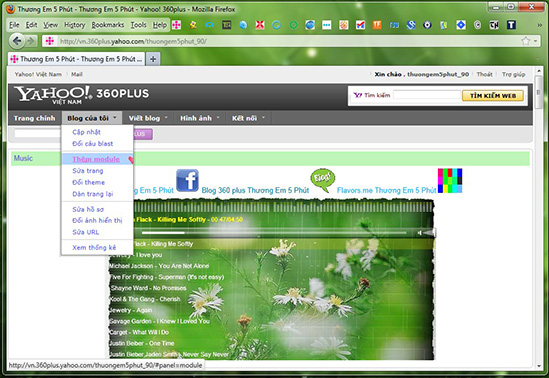The image size is (549, 378).
Task: Click the Thoát logout link
Action: (x=484, y=74)
